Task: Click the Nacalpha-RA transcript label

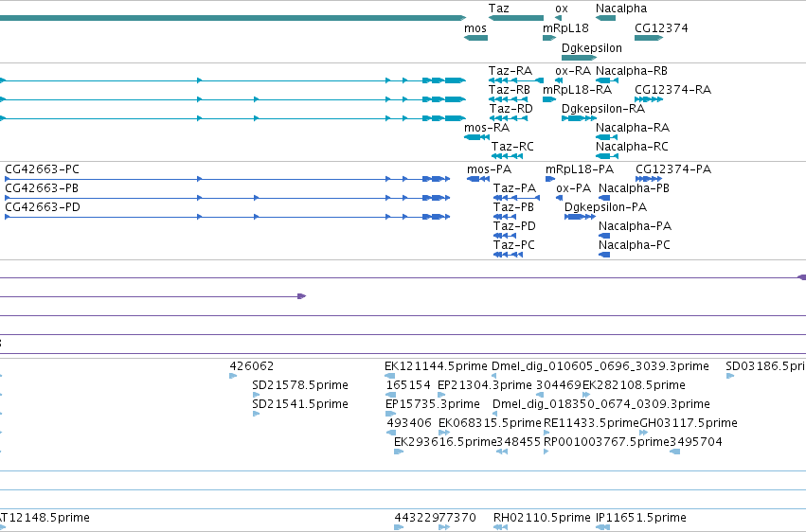Action: [x=633, y=128]
